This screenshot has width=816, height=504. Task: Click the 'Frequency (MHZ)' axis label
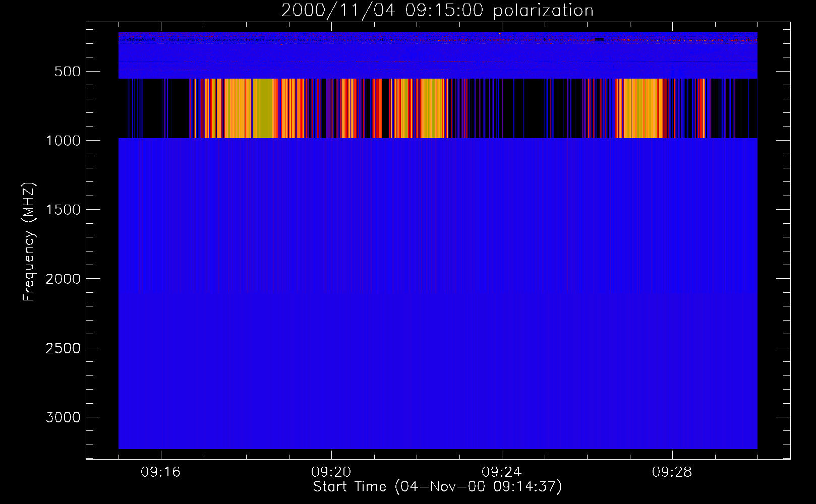(x=29, y=242)
